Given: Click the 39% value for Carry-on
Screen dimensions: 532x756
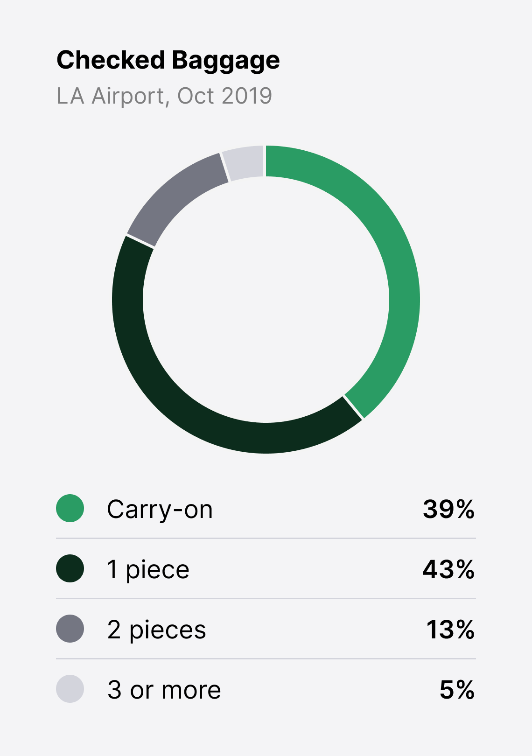Looking at the screenshot, I should (x=448, y=509).
